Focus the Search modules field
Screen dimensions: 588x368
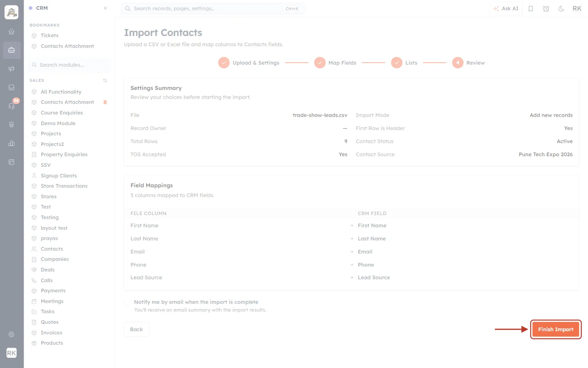pos(70,65)
